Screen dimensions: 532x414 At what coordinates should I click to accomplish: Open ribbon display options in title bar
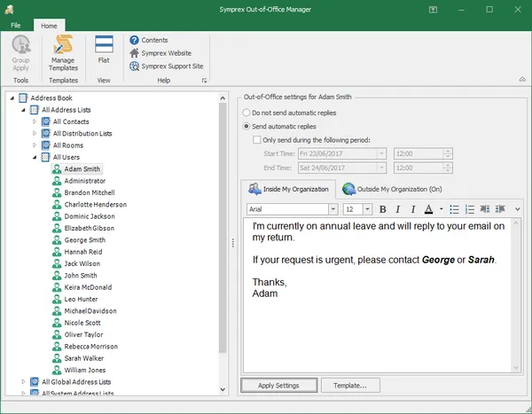tap(433, 10)
